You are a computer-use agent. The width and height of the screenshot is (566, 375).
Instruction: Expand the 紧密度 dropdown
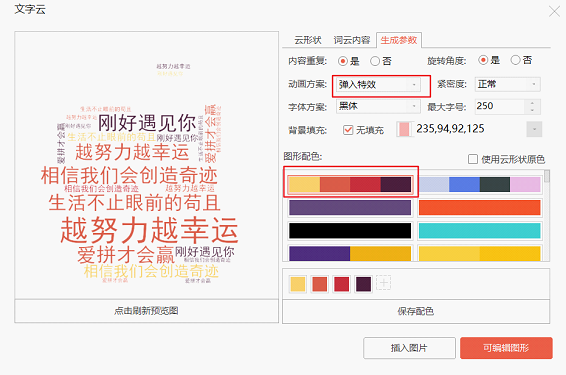coord(508,84)
